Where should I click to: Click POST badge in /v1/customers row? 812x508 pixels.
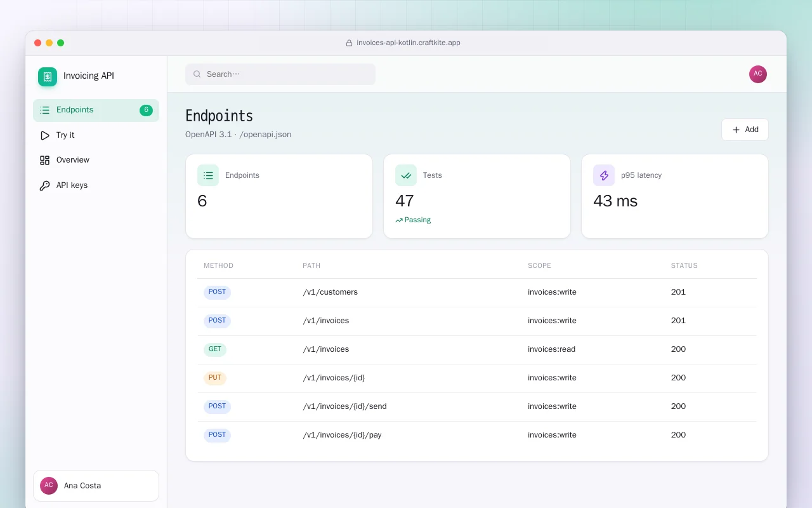coord(217,293)
